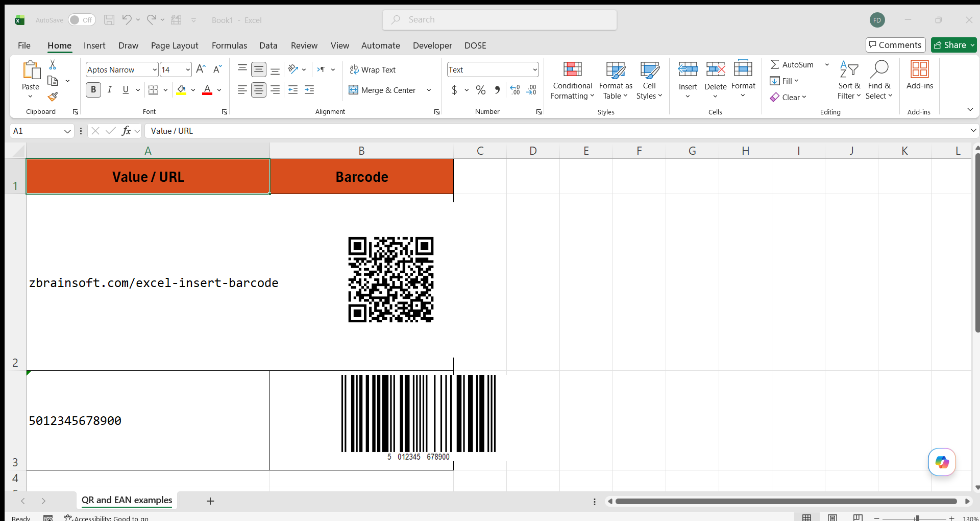Image resolution: width=980 pixels, height=521 pixels.
Task: Click the Save icon in title bar
Action: click(x=109, y=20)
